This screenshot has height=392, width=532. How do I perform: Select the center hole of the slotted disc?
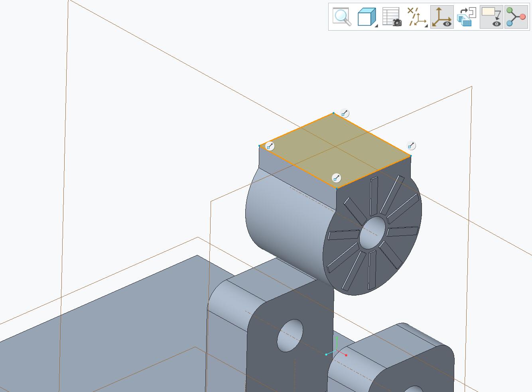coord(373,232)
